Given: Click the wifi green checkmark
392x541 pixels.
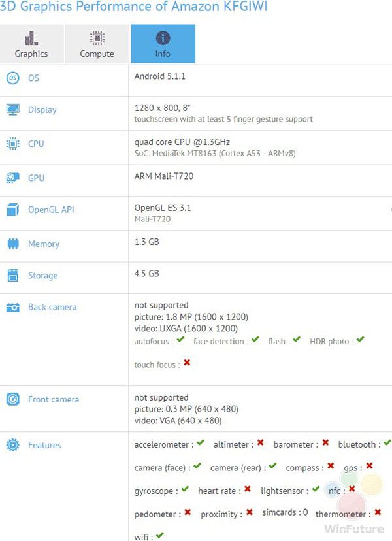Looking at the screenshot, I should (x=160, y=535).
